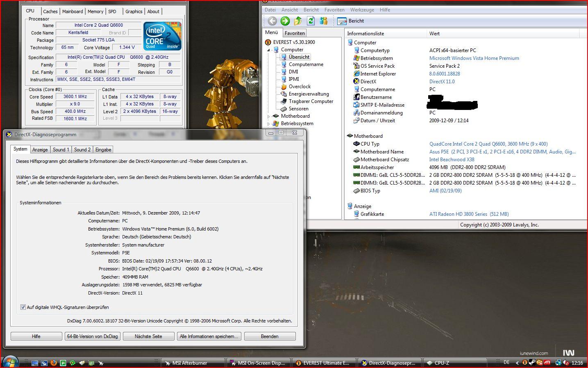This screenshot has width=588, height=368.
Task: Open the ATI Radeon HD 3800 Series link
Action: (469, 214)
